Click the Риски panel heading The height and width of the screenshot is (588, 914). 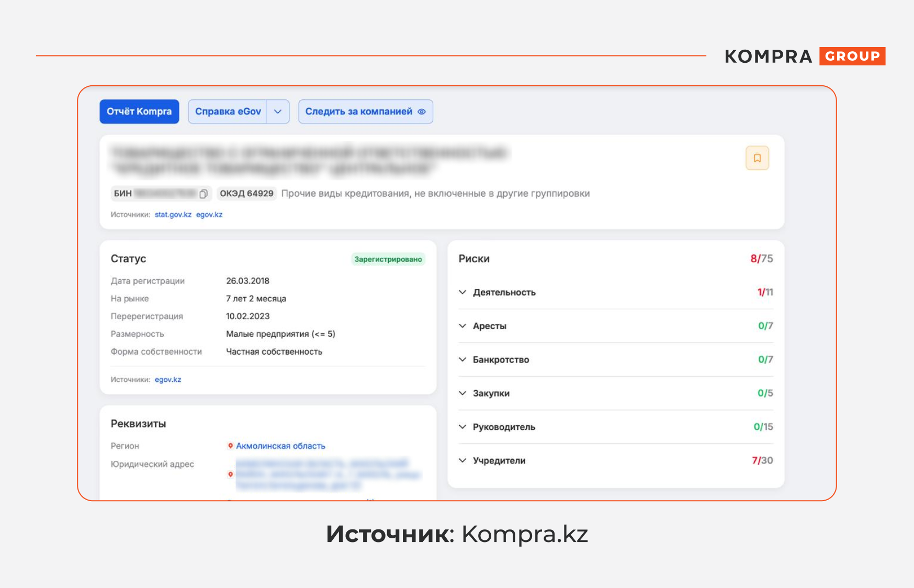coord(474,258)
